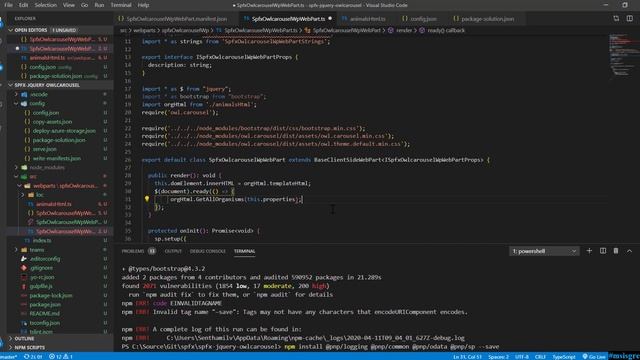Open the Go menu

(x=84, y=5)
